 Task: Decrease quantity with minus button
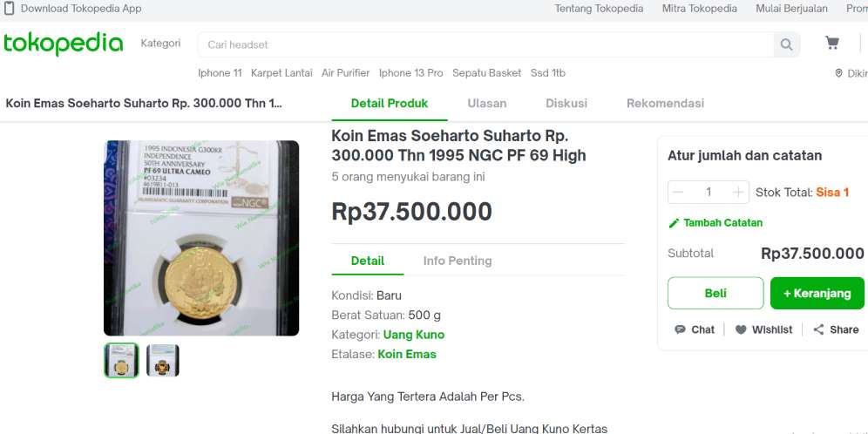click(x=679, y=192)
